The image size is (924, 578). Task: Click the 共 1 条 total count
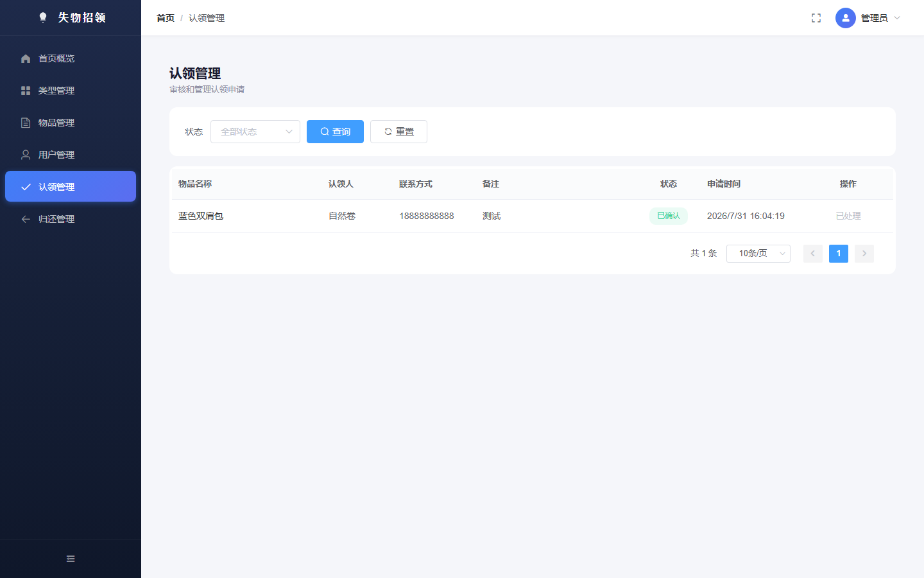tap(703, 254)
